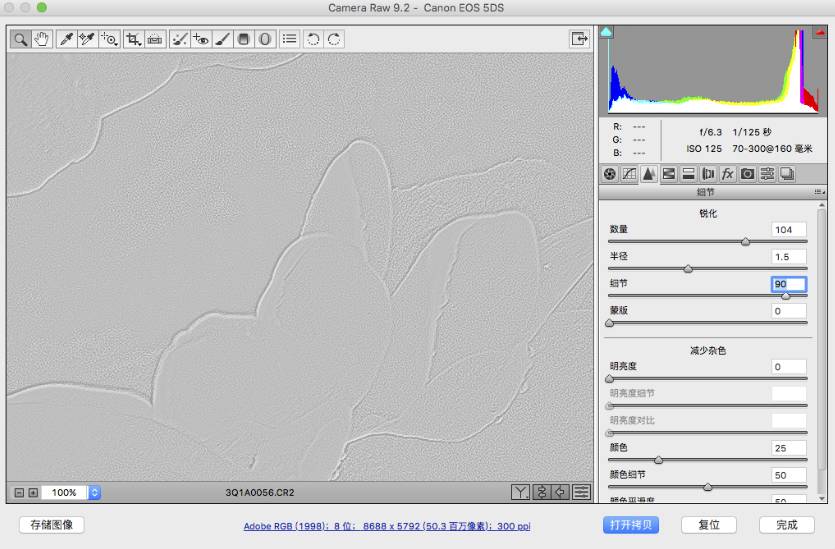Select the Spot Removal tool
Viewport: 835px width, 549px height.
point(179,39)
